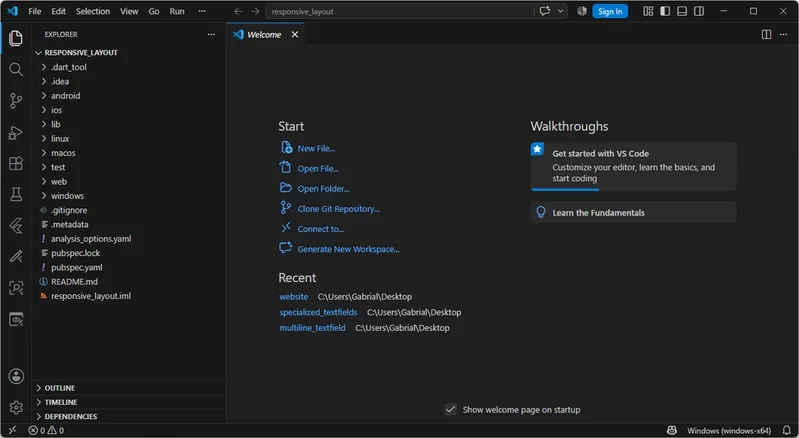The width and height of the screenshot is (799, 438).
Task: Click Connect to... link
Action: [x=321, y=229]
